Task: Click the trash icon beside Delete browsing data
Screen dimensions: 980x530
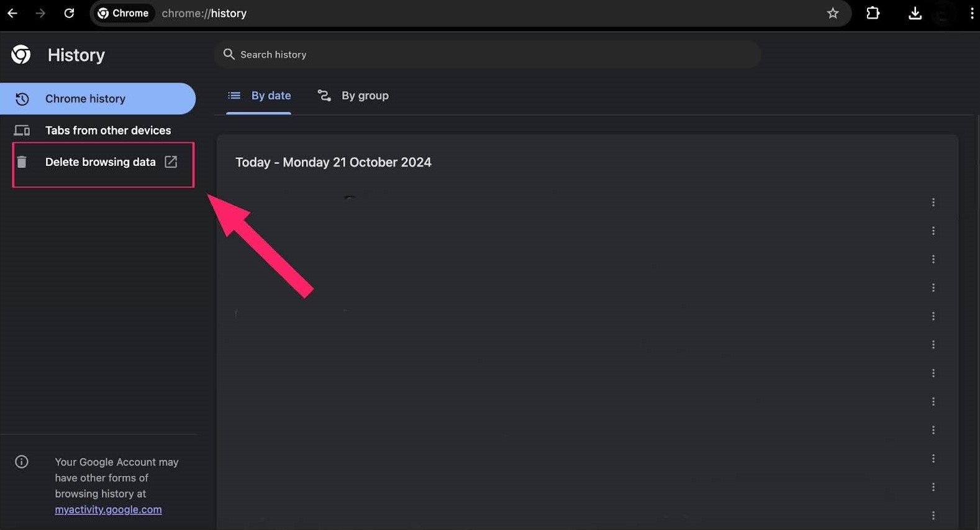Action: (x=22, y=162)
